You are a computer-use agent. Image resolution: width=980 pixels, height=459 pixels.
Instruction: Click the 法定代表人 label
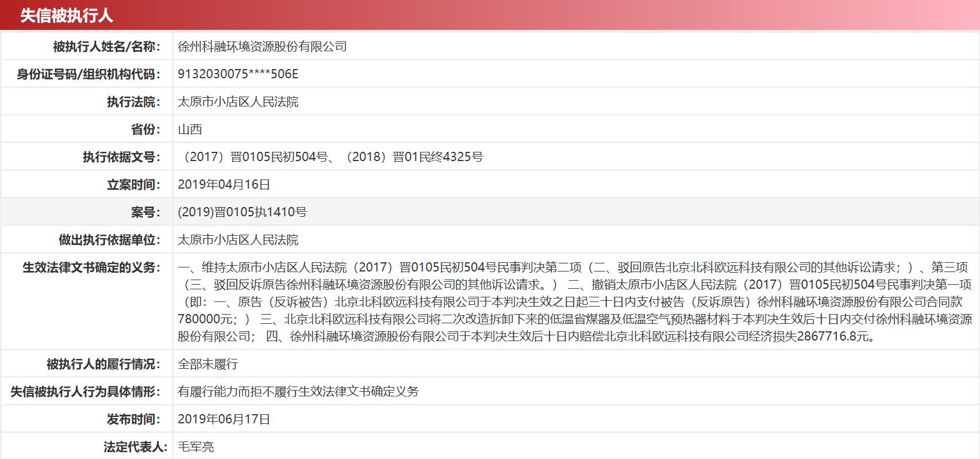pyautogui.click(x=135, y=447)
